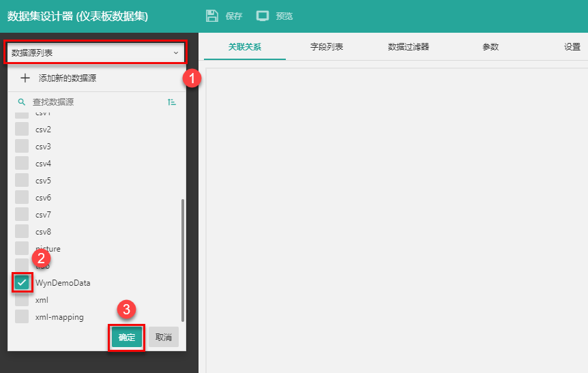
Task: Switch to the 字段列表 tab
Action: point(327,47)
